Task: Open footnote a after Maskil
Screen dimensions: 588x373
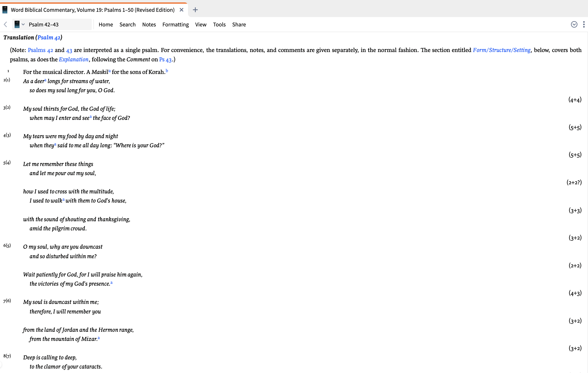Action: (x=110, y=71)
